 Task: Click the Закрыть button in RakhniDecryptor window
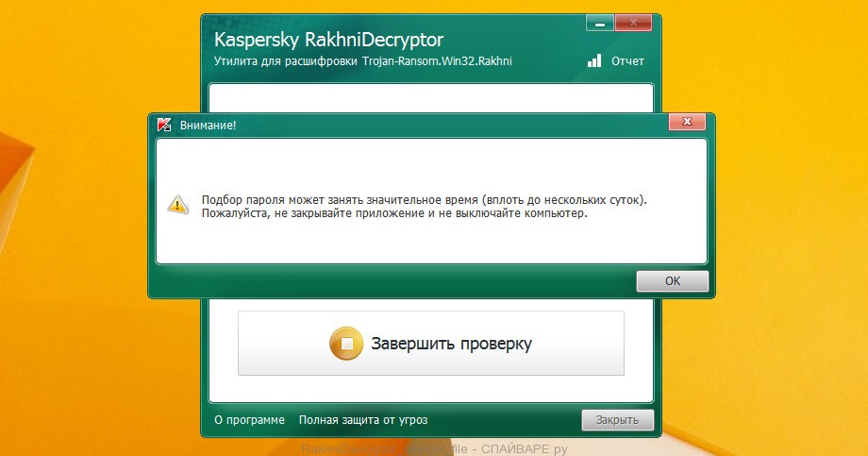point(617,420)
